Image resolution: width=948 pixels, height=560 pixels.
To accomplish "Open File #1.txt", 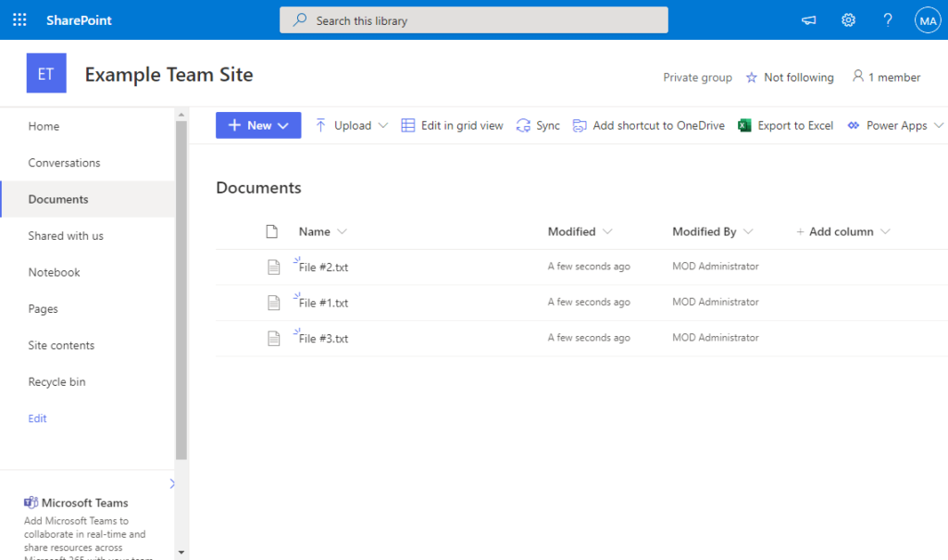I will click(x=323, y=303).
